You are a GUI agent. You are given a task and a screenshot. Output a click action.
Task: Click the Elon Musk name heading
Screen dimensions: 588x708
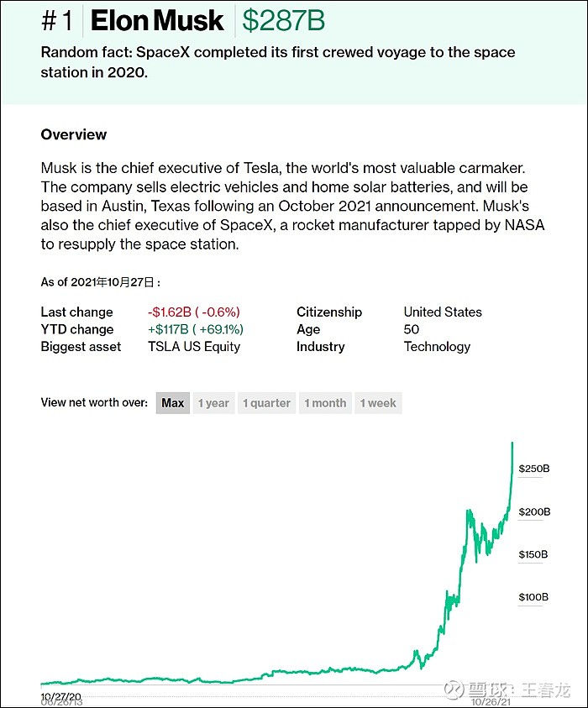pos(157,21)
